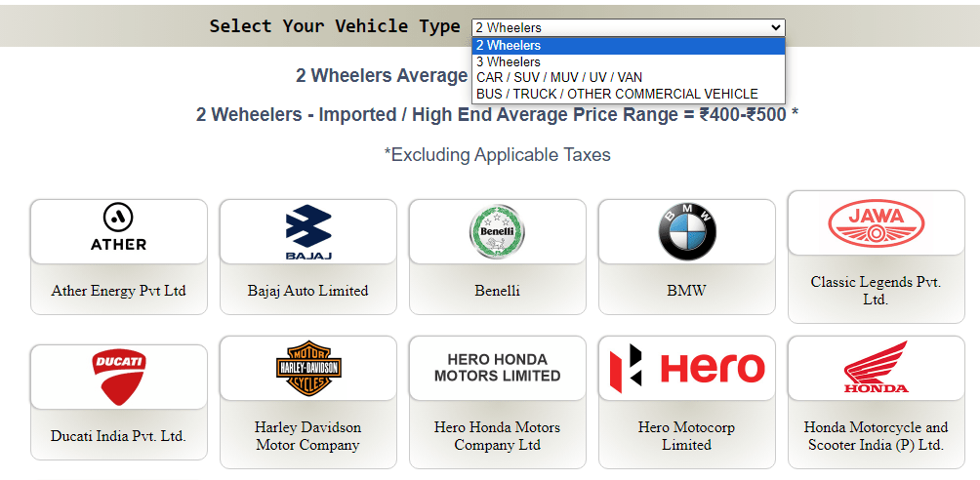Go to Benelli name label
The image size is (980, 480).
pyautogui.click(x=498, y=291)
